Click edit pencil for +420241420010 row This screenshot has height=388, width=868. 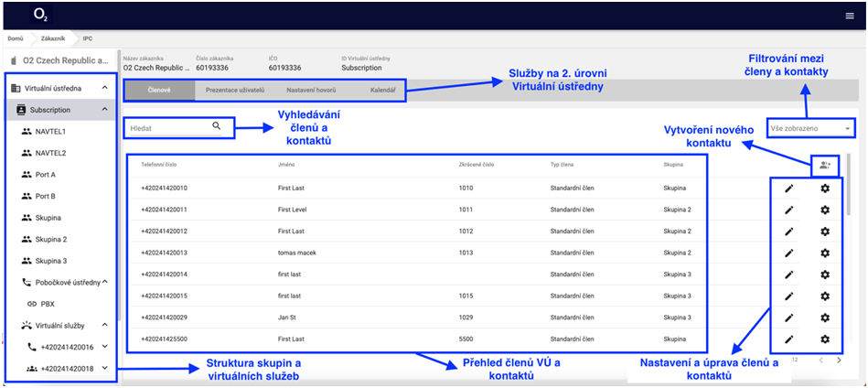point(789,188)
